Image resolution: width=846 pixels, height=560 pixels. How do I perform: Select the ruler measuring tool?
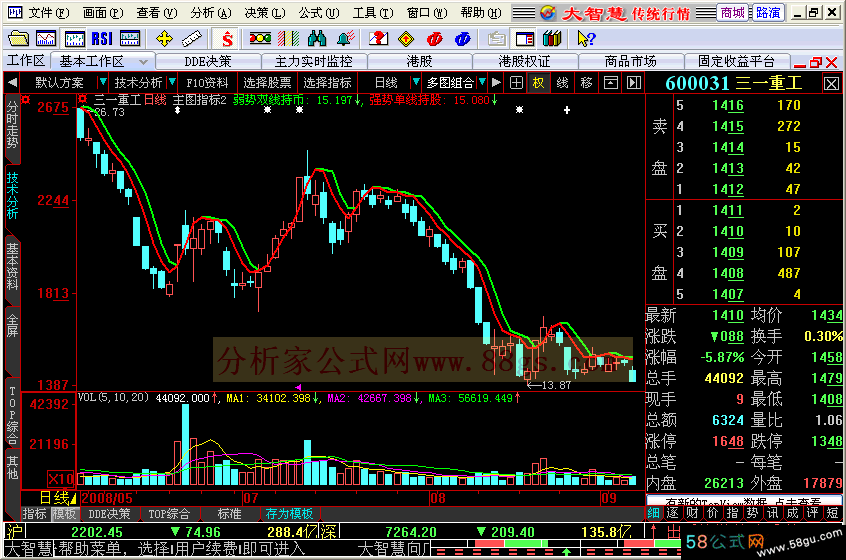192,39
